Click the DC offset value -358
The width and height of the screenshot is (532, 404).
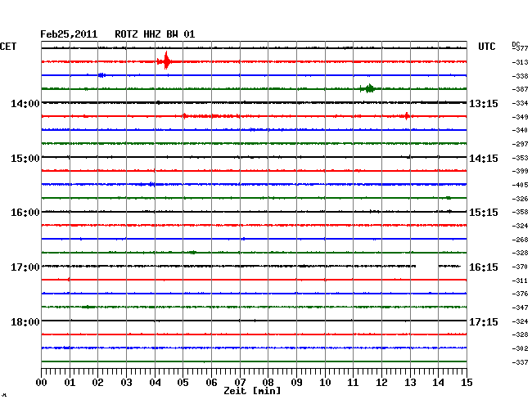pyautogui.click(x=520, y=212)
